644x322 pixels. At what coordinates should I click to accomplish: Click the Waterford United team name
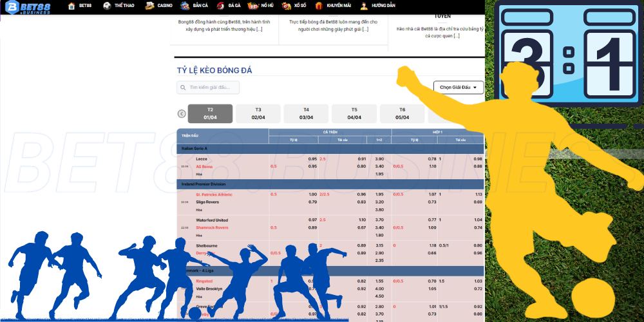point(212,220)
